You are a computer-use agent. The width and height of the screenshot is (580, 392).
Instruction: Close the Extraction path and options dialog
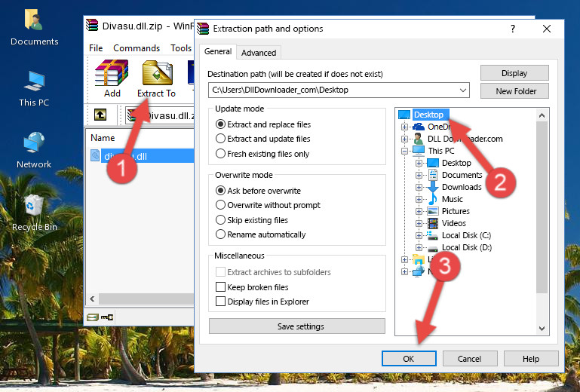(x=547, y=29)
